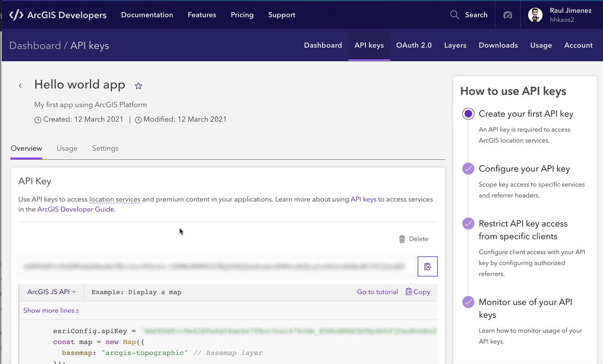Open the ArcGIS Developer Guide link
The image size is (603, 364).
pyautogui.click(x=76, y=209)
